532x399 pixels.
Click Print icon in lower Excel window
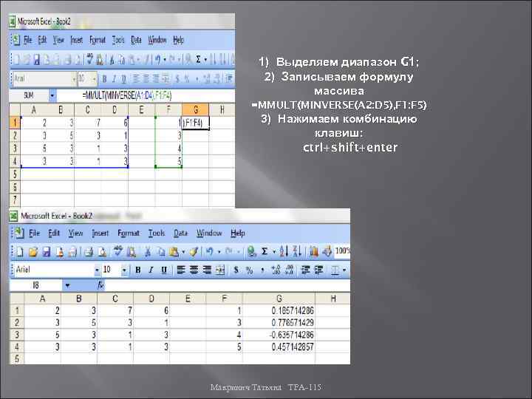click(x=89, y=252)
